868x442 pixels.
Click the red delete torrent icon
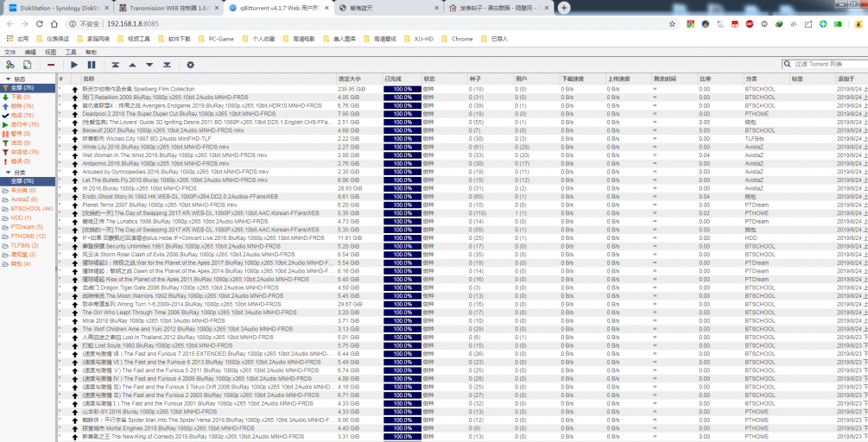pyautogui.click(x=51, y=65)
